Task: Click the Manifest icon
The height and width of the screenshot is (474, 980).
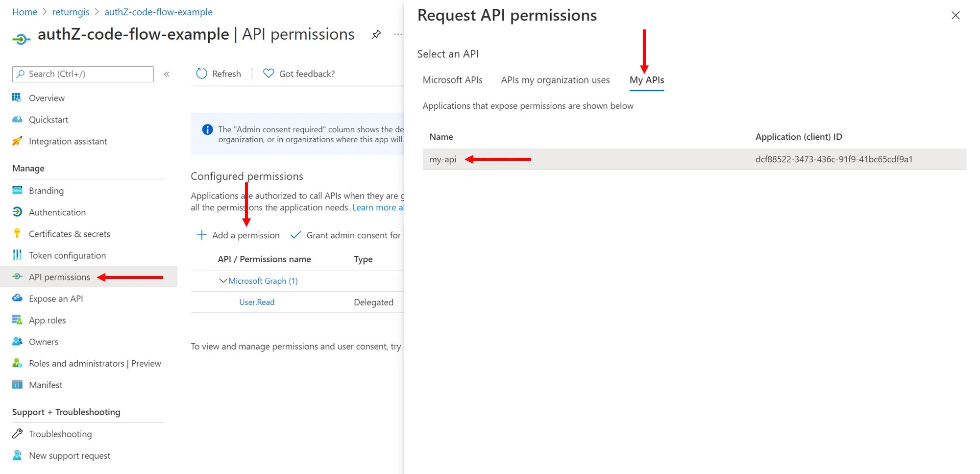Action: click(x=17, y=384)
